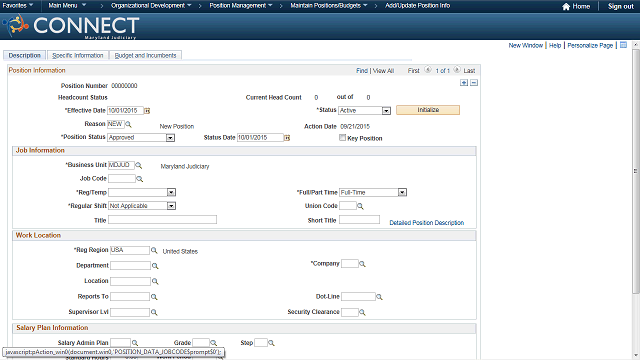Open the Status Date calendar picker
The image size is (640, 360).
287,138
